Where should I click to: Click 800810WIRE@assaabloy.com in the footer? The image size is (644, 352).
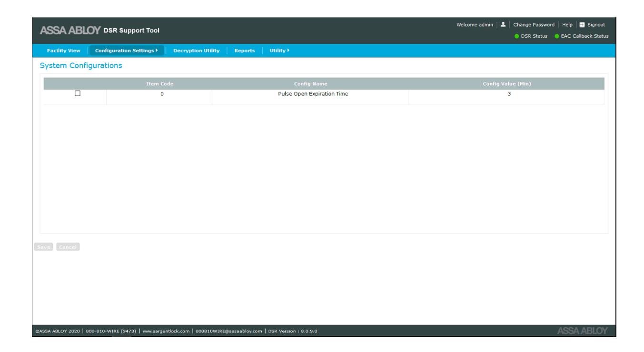pyautogui.click(x=228, y=332)
